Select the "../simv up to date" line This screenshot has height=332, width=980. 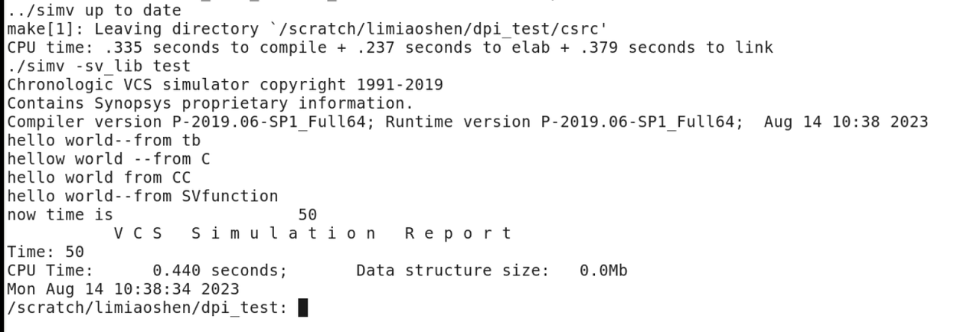click(x=94, y=11)
